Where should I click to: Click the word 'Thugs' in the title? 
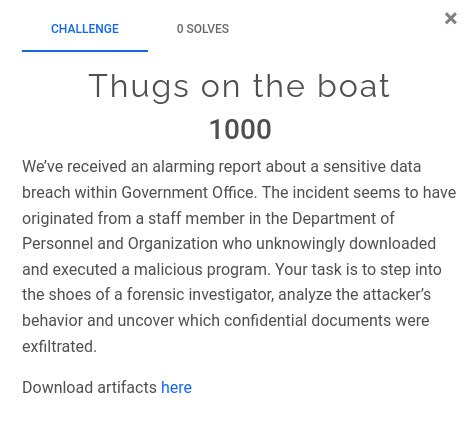(139, 88)
